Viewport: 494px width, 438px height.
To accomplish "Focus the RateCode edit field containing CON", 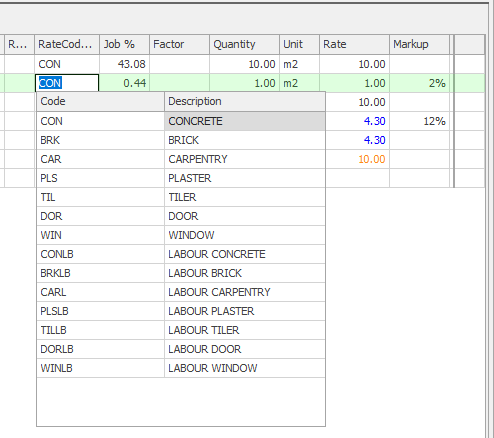I will [67, 83].
